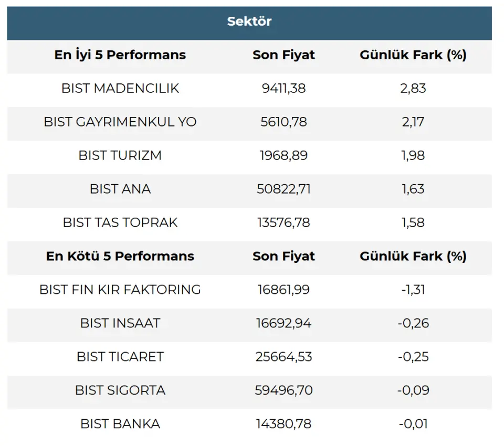Screen dimensions: 504x446
Task: Click BIST MADENCILIK index name
Action: [120, 88]
